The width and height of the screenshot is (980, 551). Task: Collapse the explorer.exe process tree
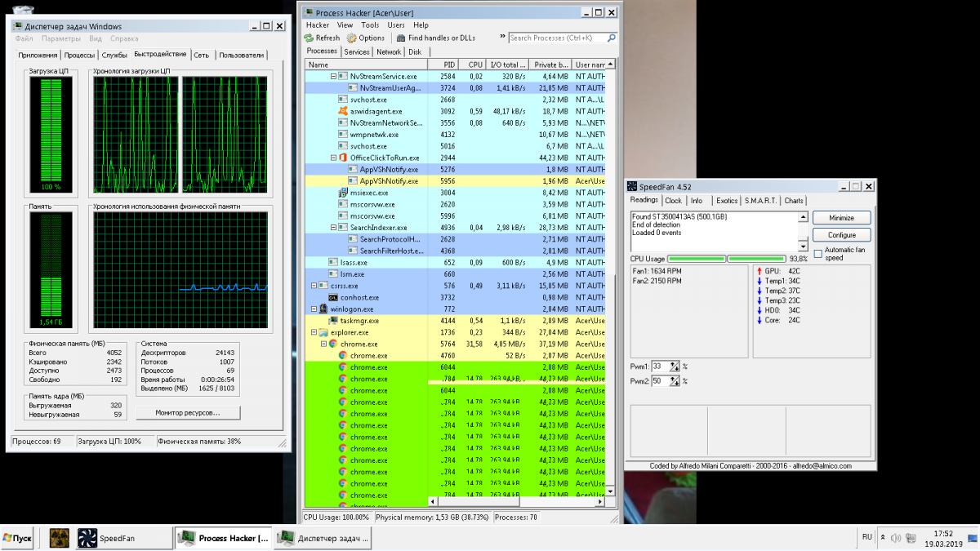[314, 333]
